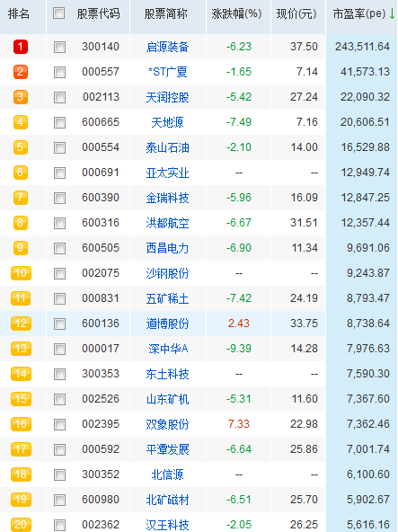Click the orange rank 2 badge
The width and height of the screenshot is (398, 532).
click(21, 72)
